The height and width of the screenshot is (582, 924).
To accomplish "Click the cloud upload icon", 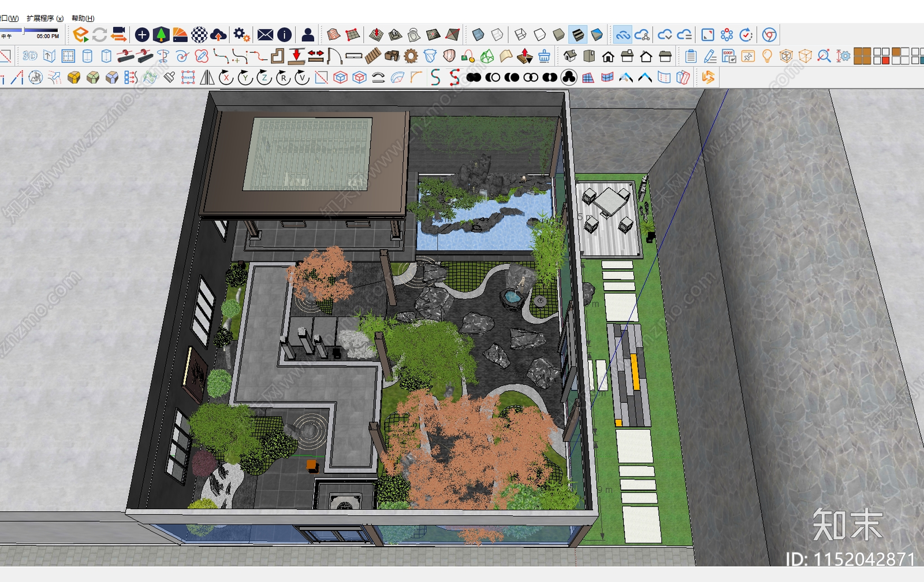I will pos(218,35).
